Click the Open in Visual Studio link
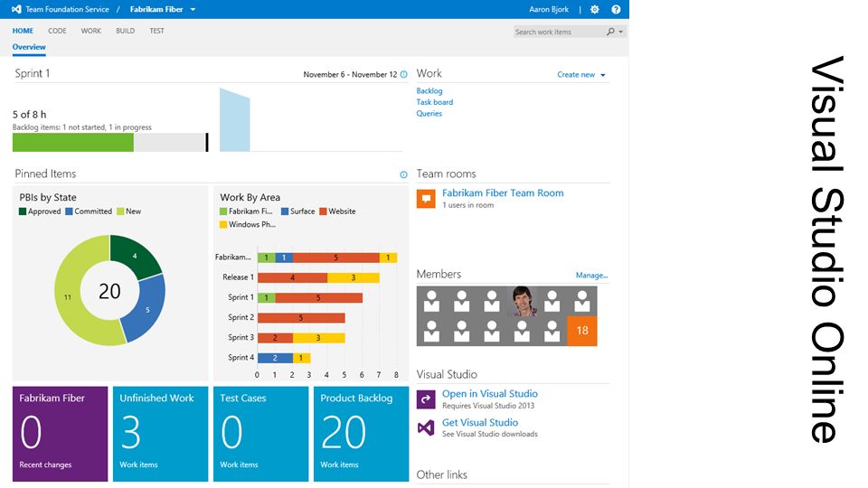 point(490,393)
